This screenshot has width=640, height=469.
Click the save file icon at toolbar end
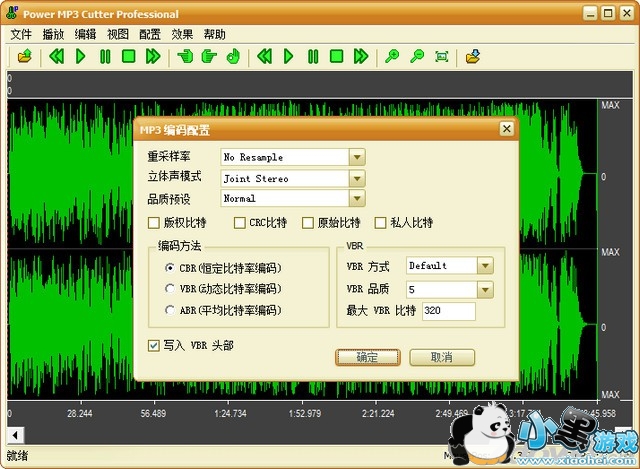pyautogui.click(x=472, y=56)
